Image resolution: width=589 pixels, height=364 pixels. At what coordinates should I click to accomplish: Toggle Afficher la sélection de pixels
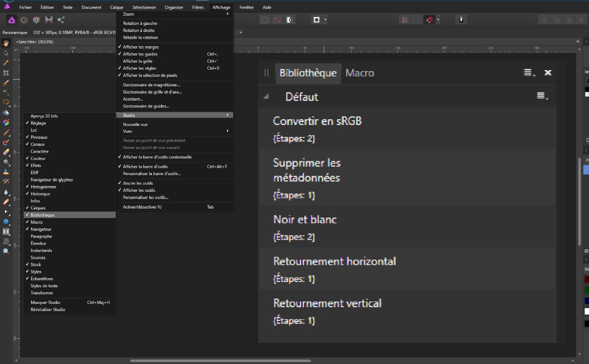pyautogui.click(x=175, y=75)
